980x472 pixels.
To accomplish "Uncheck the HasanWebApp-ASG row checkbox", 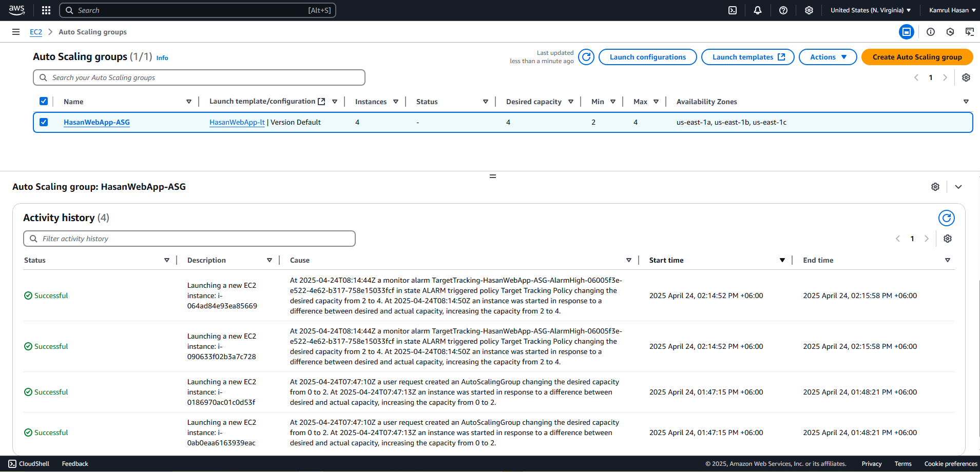I will 44,122.
